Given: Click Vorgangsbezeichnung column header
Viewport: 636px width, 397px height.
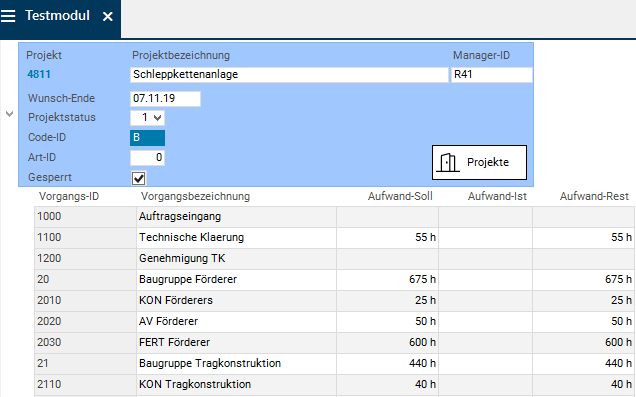Looking at the screenshot, I should click(x=195, y=196).
